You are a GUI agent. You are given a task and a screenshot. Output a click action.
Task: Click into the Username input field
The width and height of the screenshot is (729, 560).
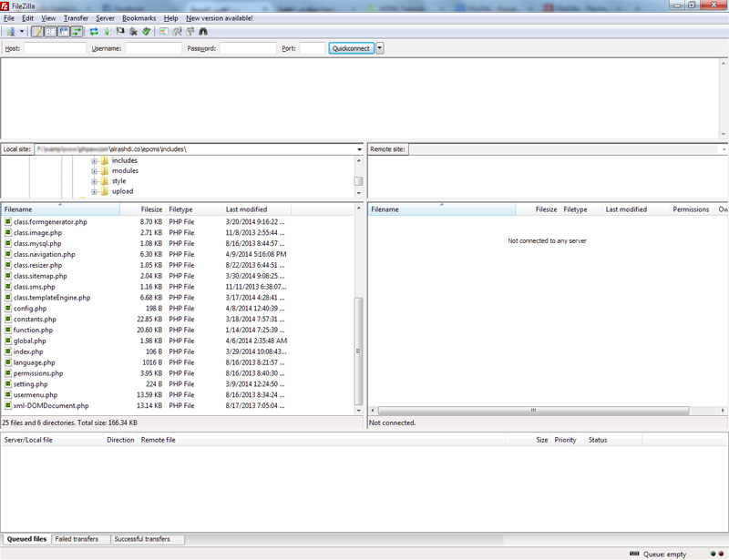point(153,48)
